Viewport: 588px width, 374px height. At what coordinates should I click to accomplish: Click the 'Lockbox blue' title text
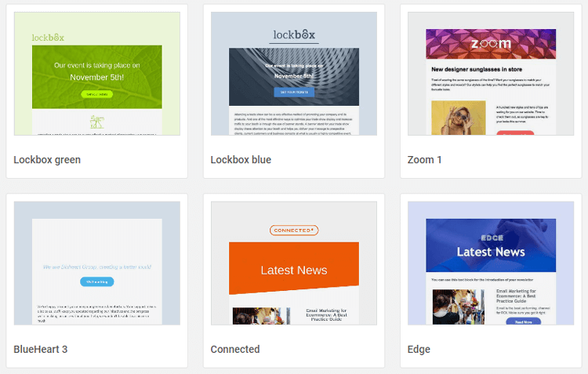241,160
